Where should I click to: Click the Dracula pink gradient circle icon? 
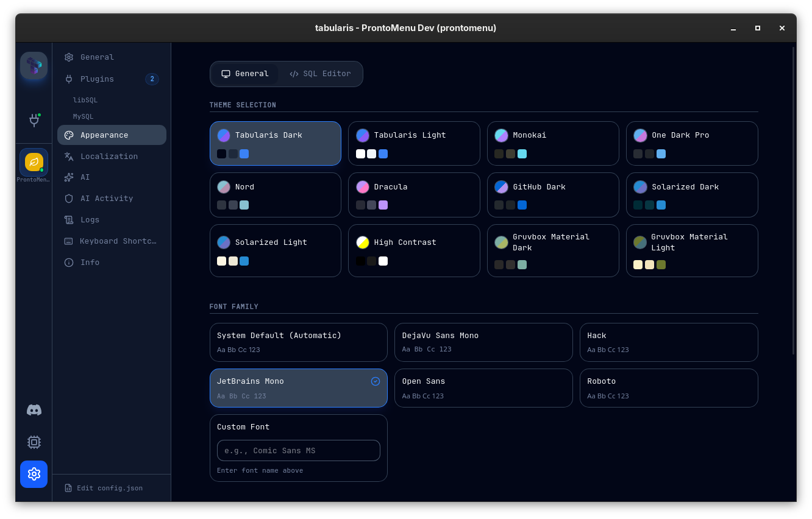tap(363, 187)
